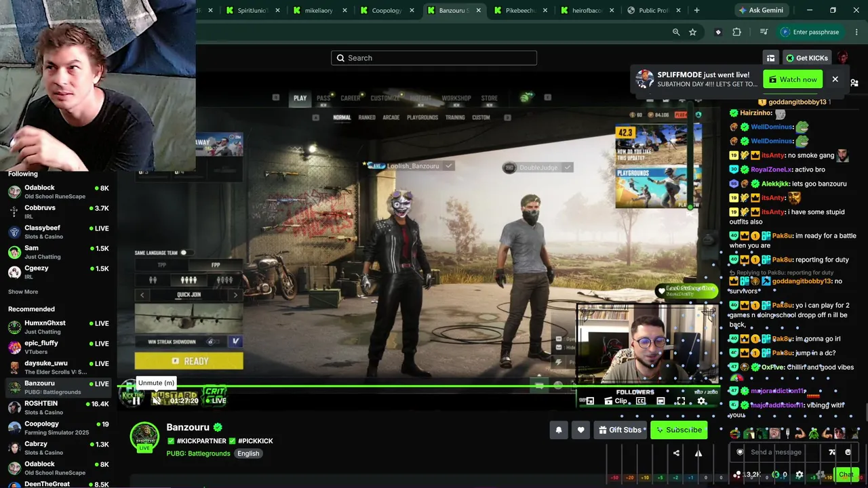The image size is (868, 488).
Task: Open the PUBG: Battlegrounds category link
Action: coord(198,453)
